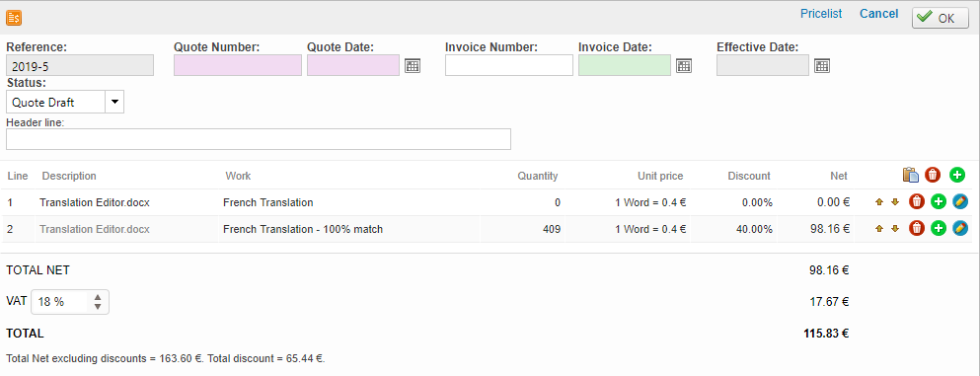
Task: Open the Quote Date calendar picker
Action: pyautogui.click(x=413, y=65)
